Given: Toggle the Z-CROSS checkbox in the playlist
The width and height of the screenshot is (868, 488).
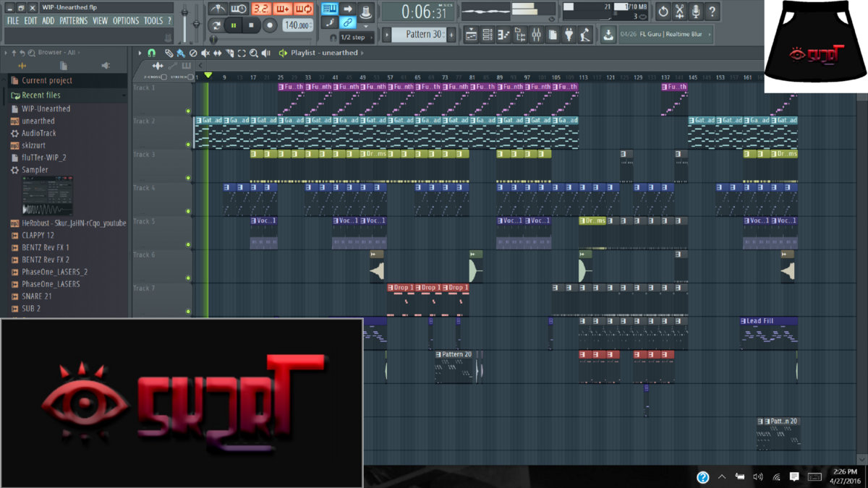Looking at the screenshot, I should (164, 77).
